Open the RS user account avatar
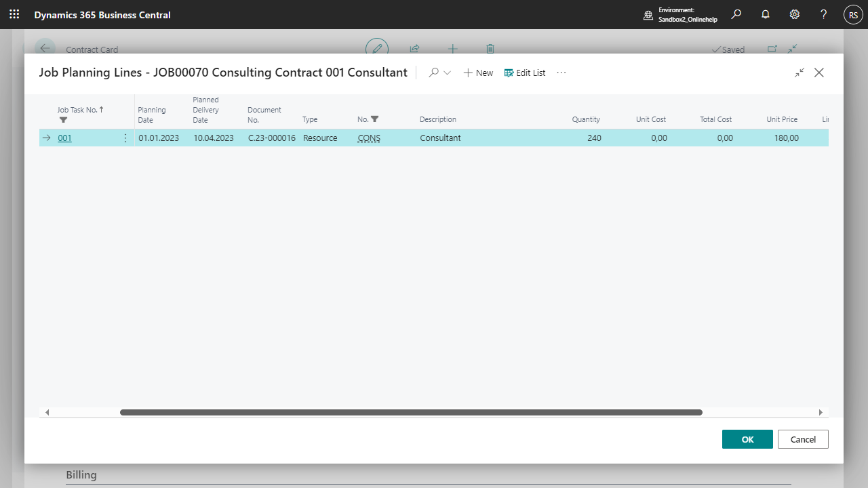Viewport: 868px width, 488px height. (852, 15)
